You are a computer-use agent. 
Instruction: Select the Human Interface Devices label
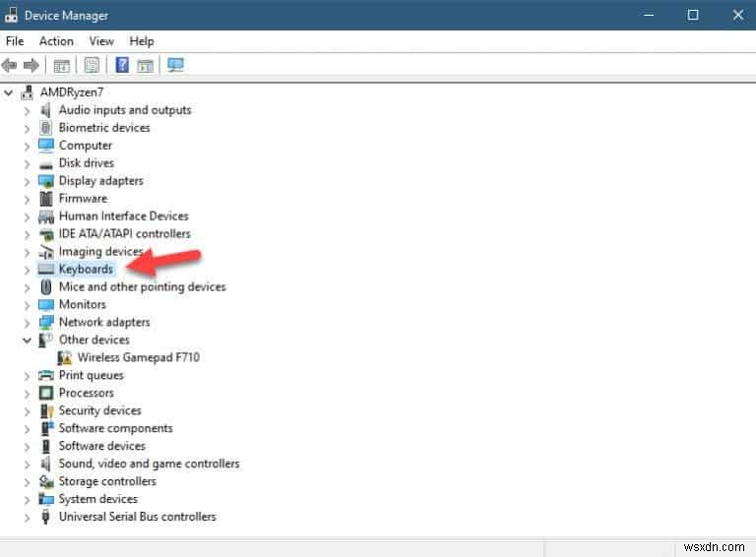coord(123,216)
